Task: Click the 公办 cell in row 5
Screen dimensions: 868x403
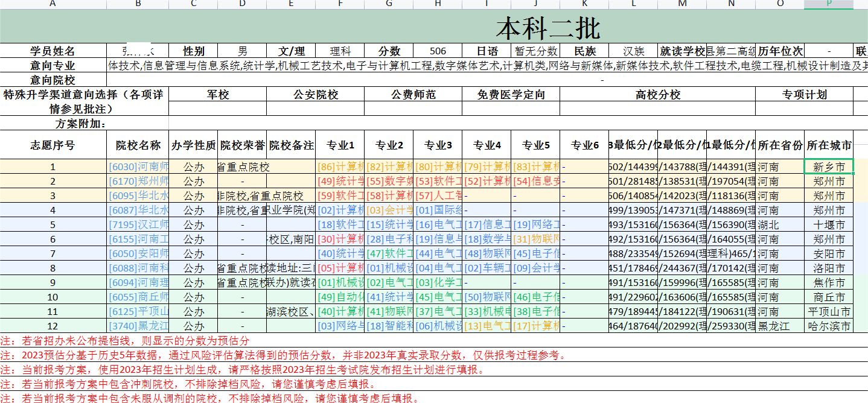Action: pyautogui.click(x=193, y=223)
